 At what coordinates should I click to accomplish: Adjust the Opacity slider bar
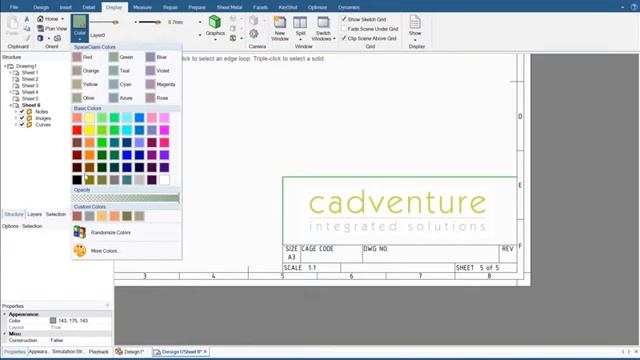tap(126, 198)
